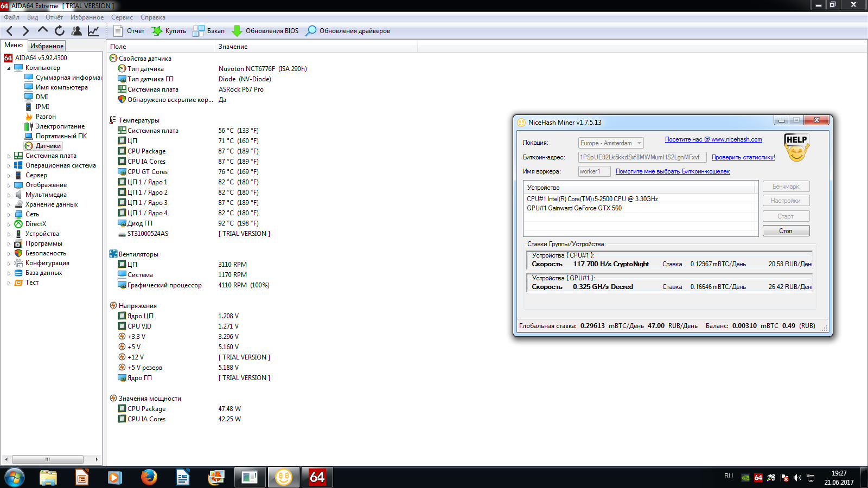Open the user toolbar icon
Image resolution: width=868 pixels, height=488 pixels.
coord(76,31)
